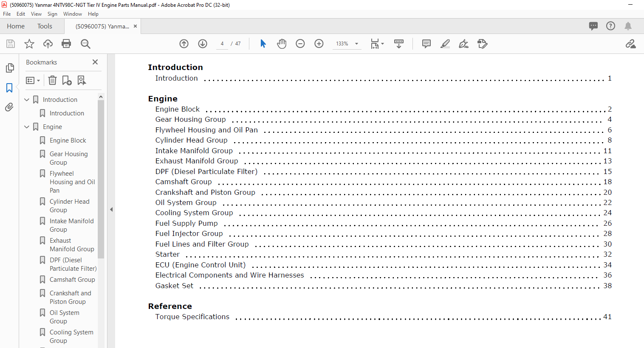Open bookmarks options menu dropdown
Image resolution: width=644 pixels, height=348 pixels.
(33, 80)
